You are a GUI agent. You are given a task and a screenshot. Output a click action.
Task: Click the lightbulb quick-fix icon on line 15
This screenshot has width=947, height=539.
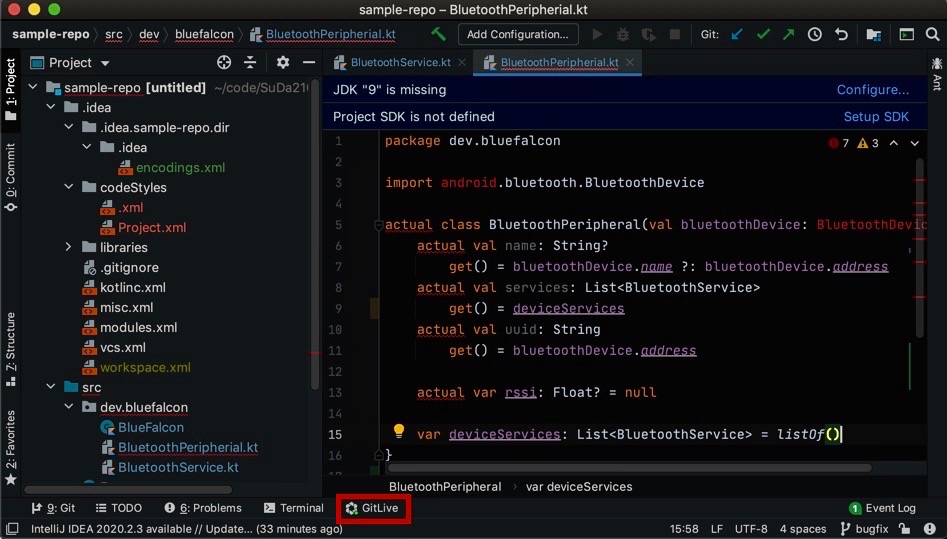point(399,431)
